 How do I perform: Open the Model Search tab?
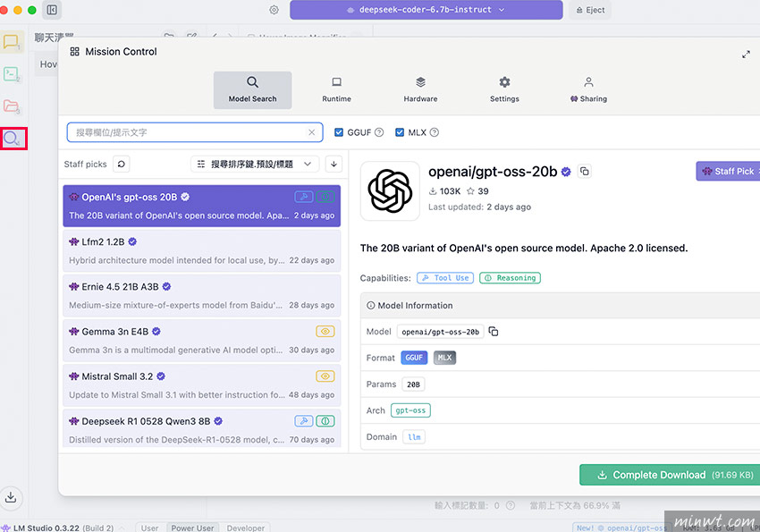tap(252, 90)
